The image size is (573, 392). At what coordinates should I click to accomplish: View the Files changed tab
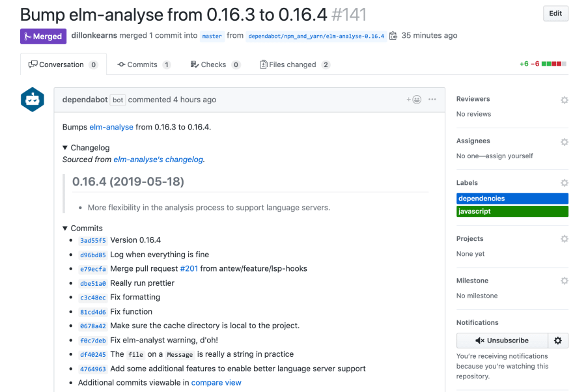point(294,64)
